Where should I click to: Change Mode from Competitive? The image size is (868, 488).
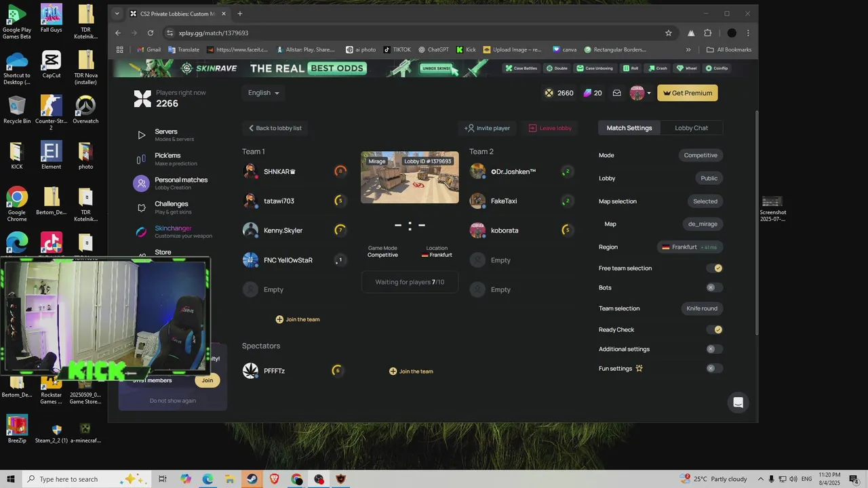(701, 155)
